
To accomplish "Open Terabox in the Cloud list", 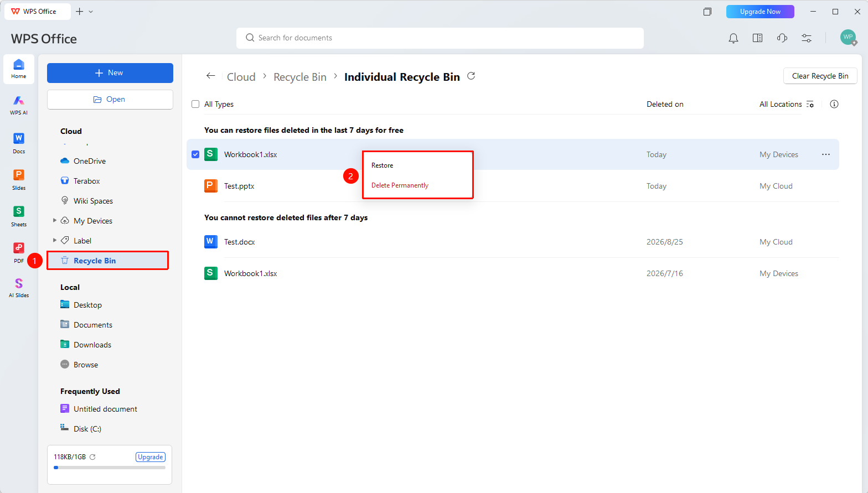I will pos(87,181).
